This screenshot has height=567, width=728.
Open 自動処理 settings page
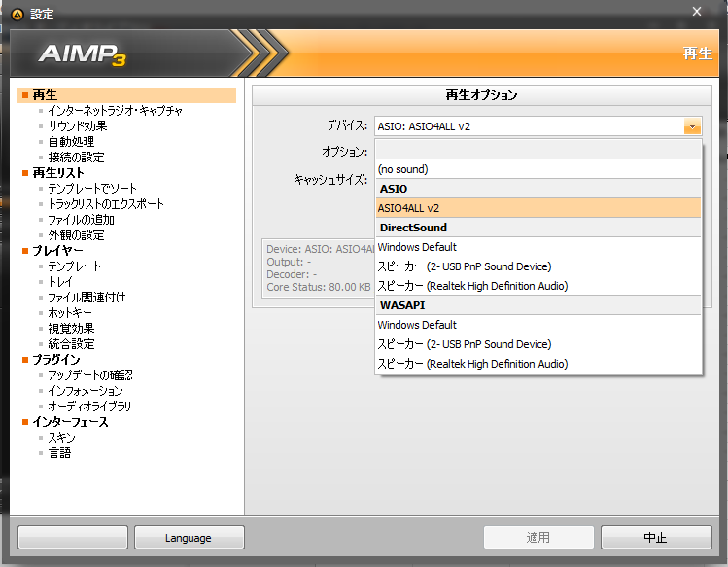click(x=71, y=142)
